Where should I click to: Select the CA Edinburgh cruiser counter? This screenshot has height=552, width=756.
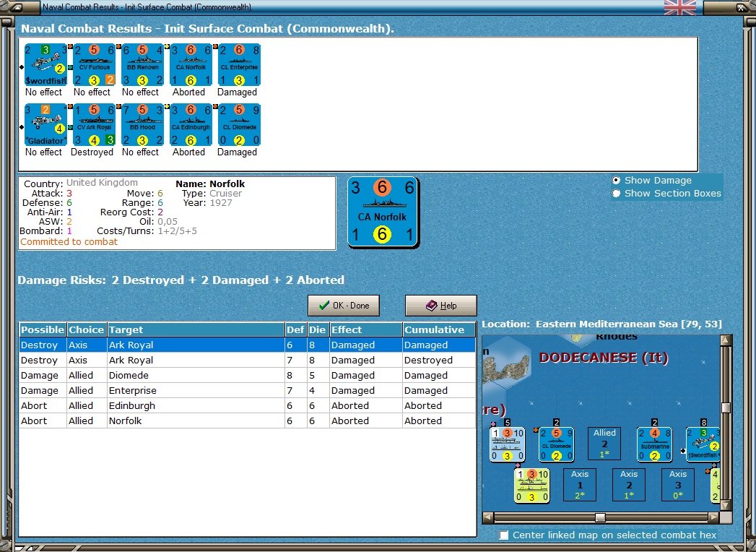pos(191,124)
